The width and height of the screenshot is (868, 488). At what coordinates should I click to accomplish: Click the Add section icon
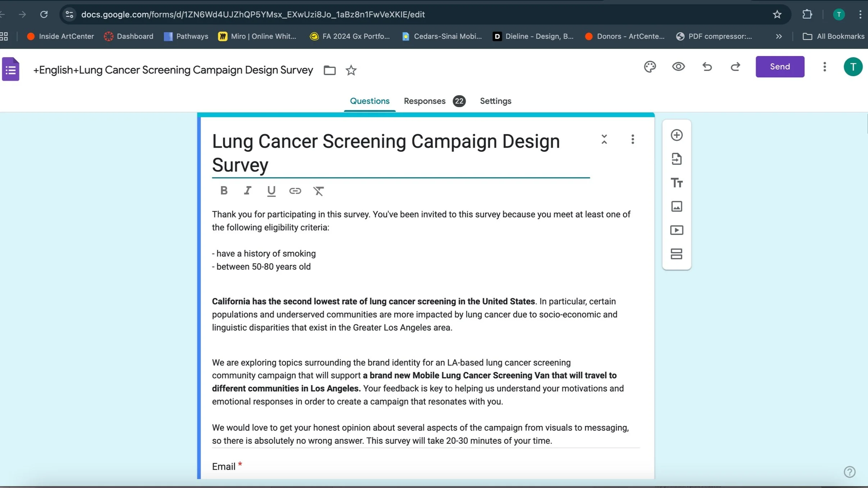pyautogui.click(x=676, y=254)
